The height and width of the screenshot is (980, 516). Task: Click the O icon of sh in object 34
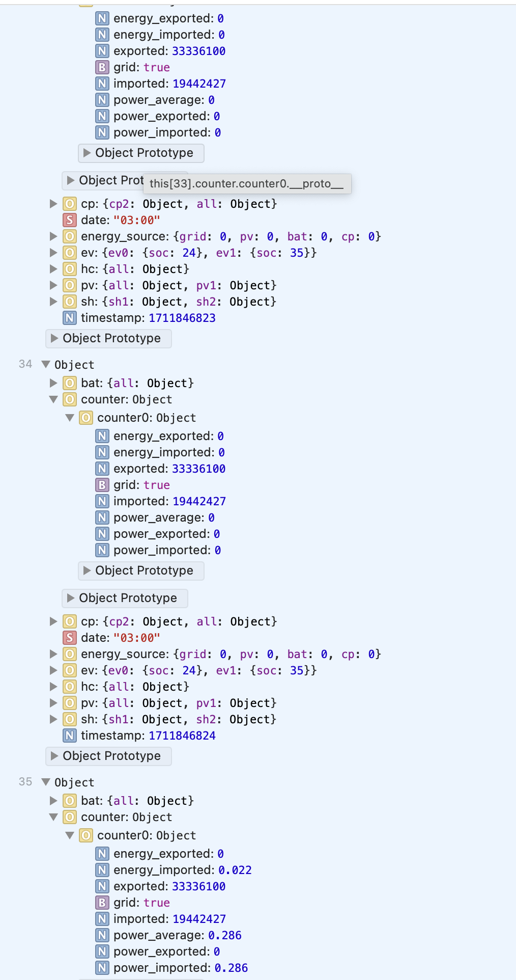(70, 719)
